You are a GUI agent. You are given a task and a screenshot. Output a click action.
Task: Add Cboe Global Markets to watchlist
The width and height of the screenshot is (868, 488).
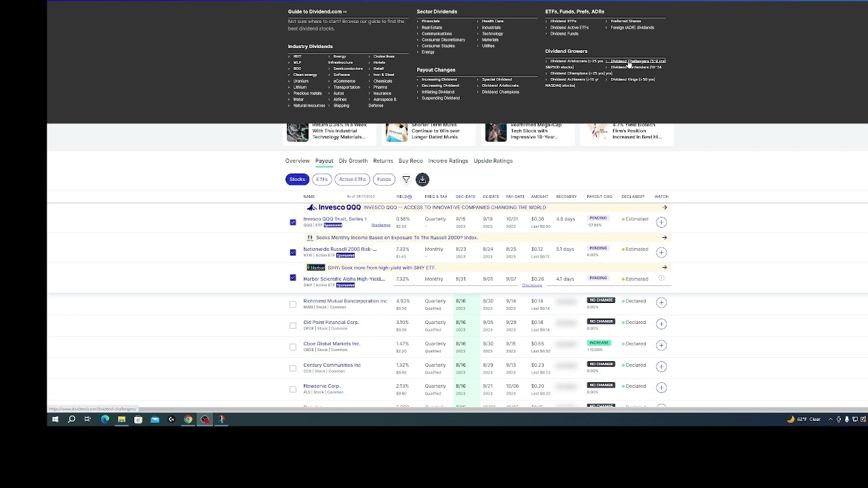click(661, 345)
